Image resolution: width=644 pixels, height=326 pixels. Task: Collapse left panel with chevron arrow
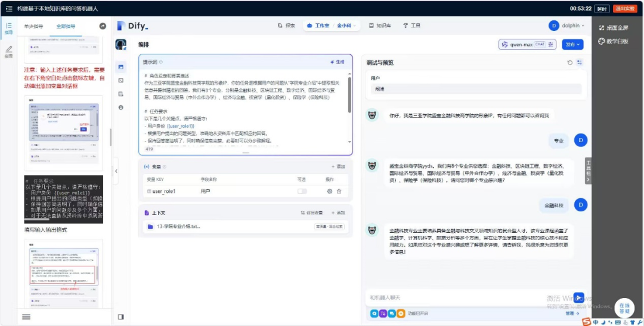pos(116,171)
